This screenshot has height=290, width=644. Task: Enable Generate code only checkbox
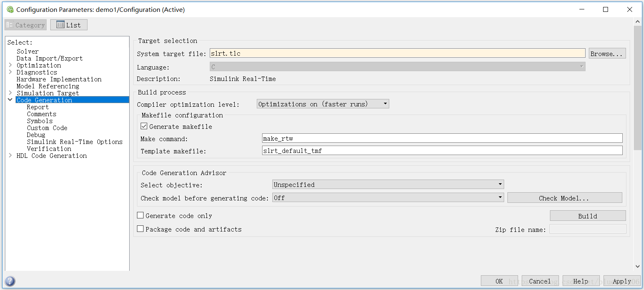(x=140, y=215)
